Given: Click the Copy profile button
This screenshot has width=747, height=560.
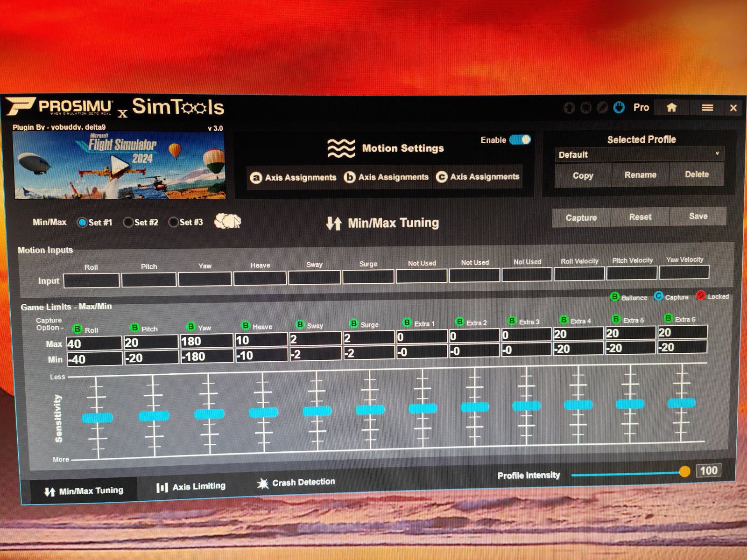Looking at the screenshot, I should 583,175.
